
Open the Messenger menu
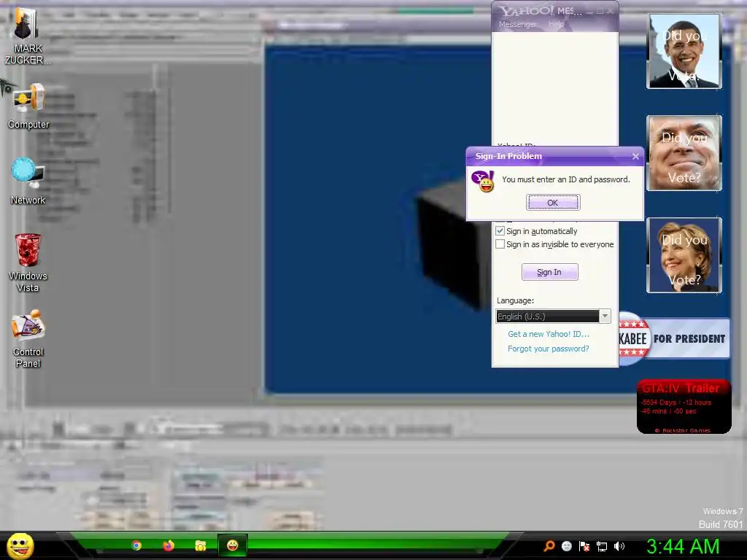point(517,24)
